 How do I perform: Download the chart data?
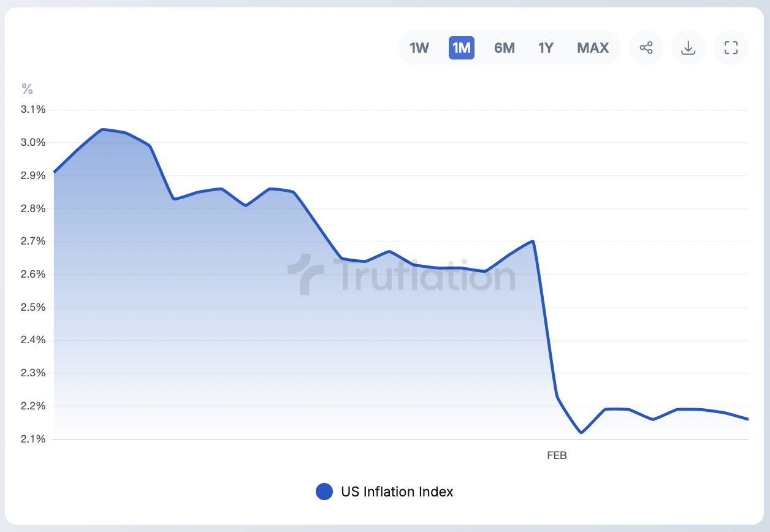[x=688, y=47]
